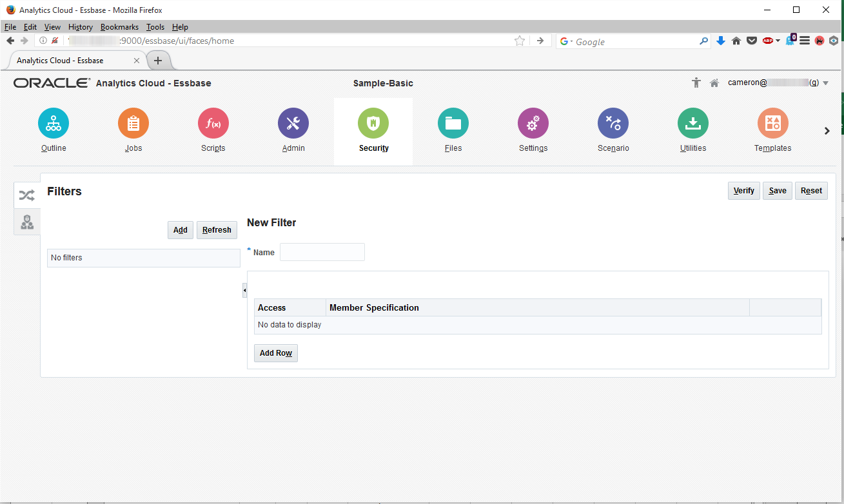Click the Save button
844x504 pixels.
(x=778, y=191)
